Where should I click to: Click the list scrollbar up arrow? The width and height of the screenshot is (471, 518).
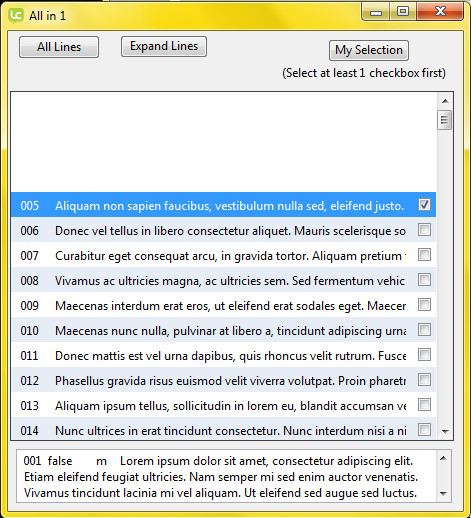(445, 101)
